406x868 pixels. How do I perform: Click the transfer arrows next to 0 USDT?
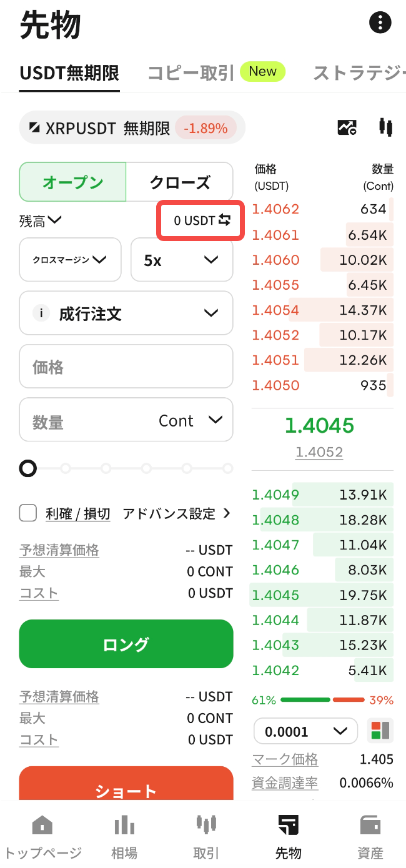[x=225, y=220]
